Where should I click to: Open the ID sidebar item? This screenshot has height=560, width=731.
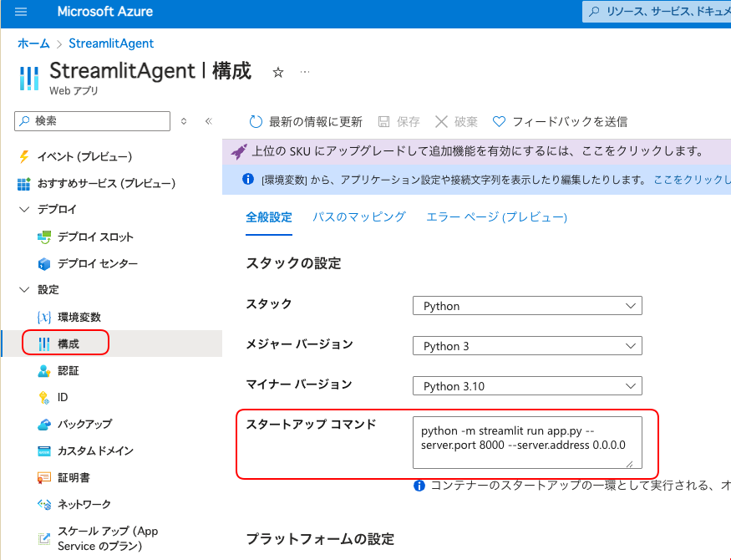point(63,397)
